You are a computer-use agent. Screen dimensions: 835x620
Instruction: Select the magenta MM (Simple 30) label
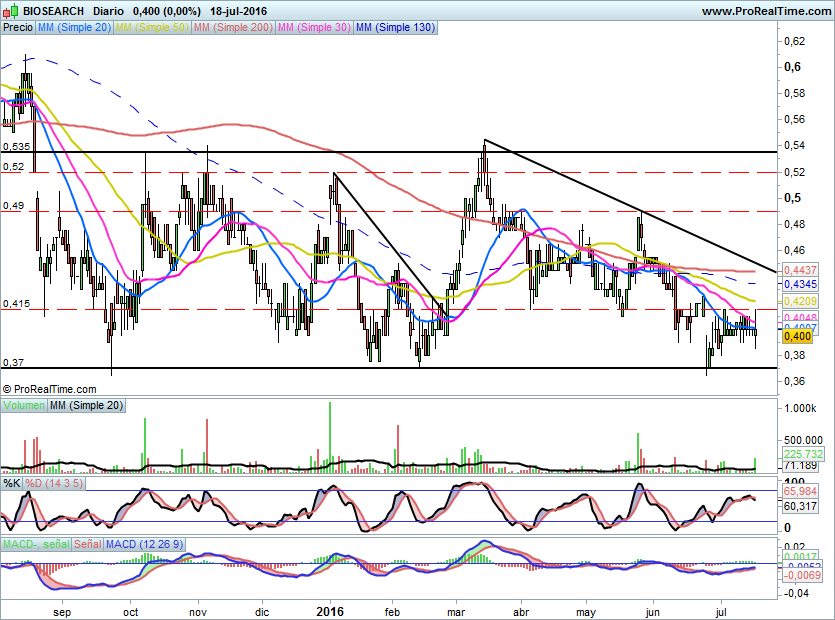(x=313, y=28)
